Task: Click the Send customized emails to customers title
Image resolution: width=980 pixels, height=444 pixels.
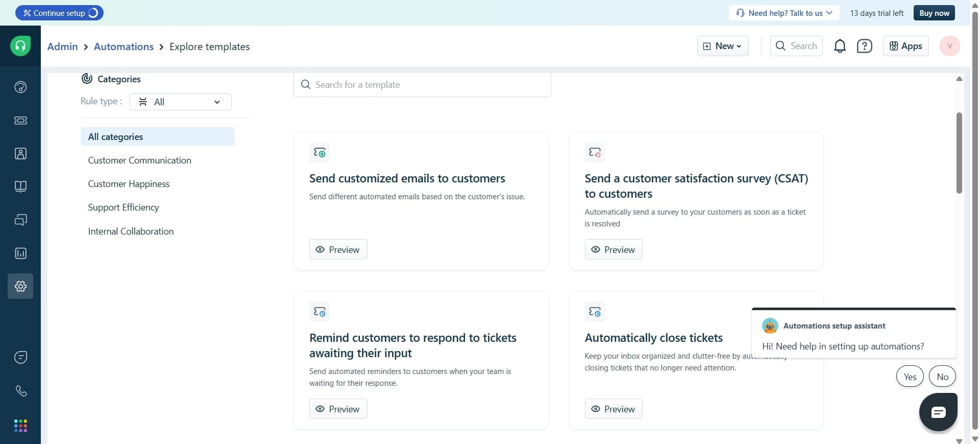Action: [x=407, y=178]
